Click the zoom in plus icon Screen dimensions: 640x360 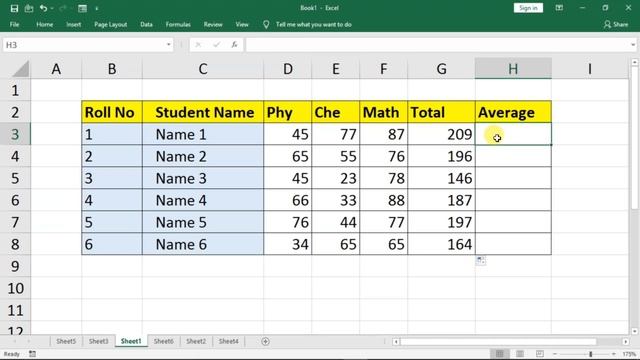pos(613,354)
